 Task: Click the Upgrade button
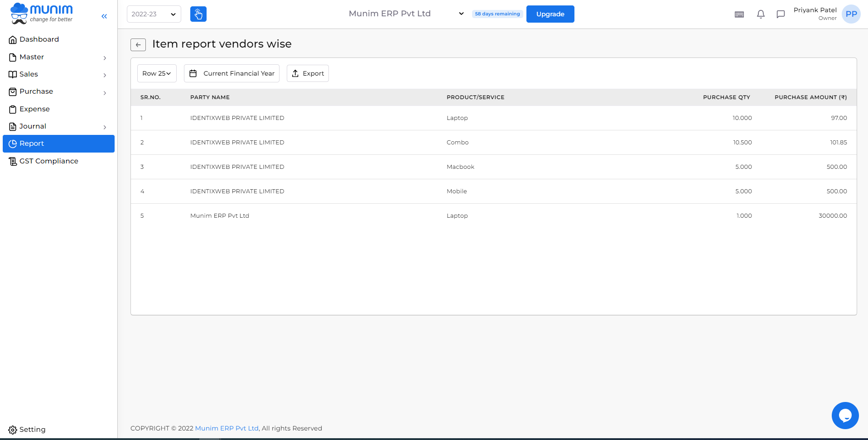550,14
